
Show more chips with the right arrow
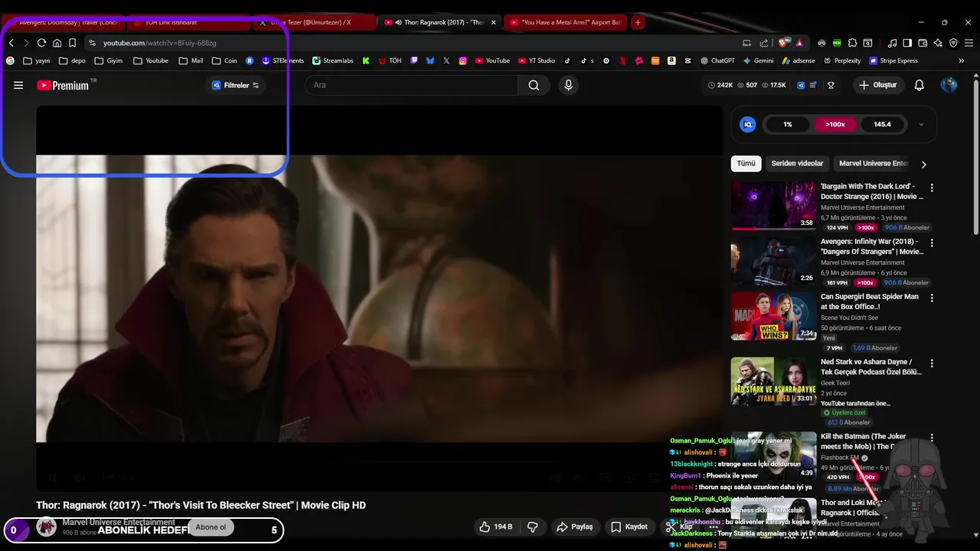tap(923, 164)
